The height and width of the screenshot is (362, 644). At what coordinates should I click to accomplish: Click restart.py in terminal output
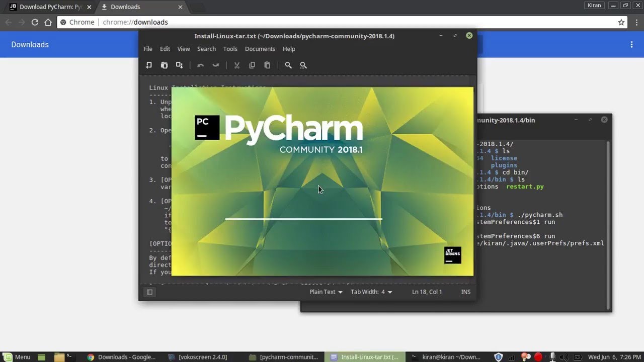coord(525,187)
